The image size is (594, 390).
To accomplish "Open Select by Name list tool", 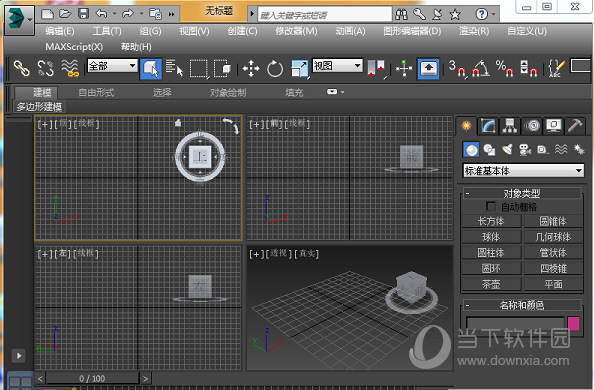I will [174, 69].
